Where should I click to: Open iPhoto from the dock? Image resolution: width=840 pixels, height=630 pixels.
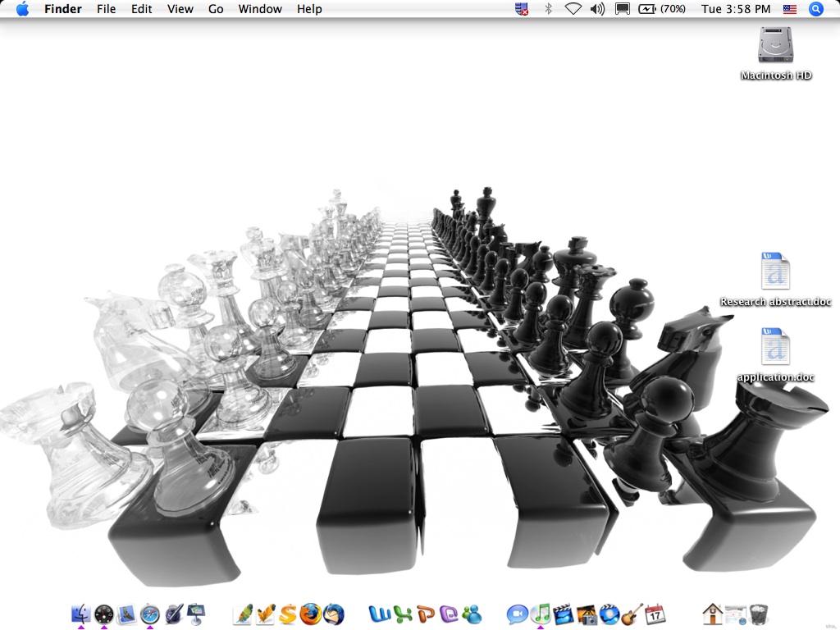click(x=587, y=614)
